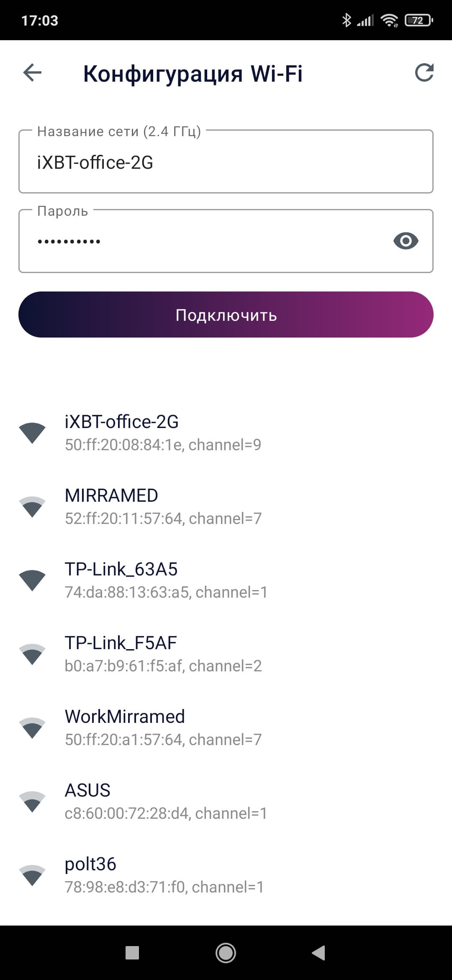
Task: Tap signal icon beside polt36
Action: (32, 875)
